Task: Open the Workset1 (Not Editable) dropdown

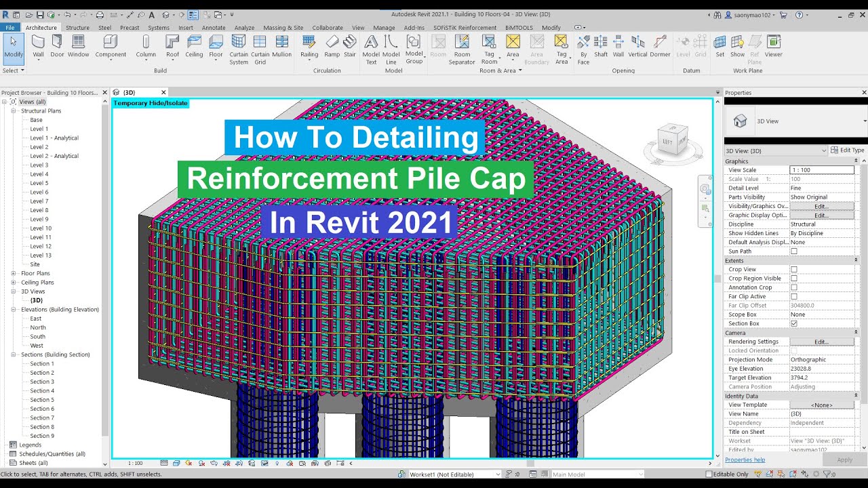Action: [x=454, y=474]
